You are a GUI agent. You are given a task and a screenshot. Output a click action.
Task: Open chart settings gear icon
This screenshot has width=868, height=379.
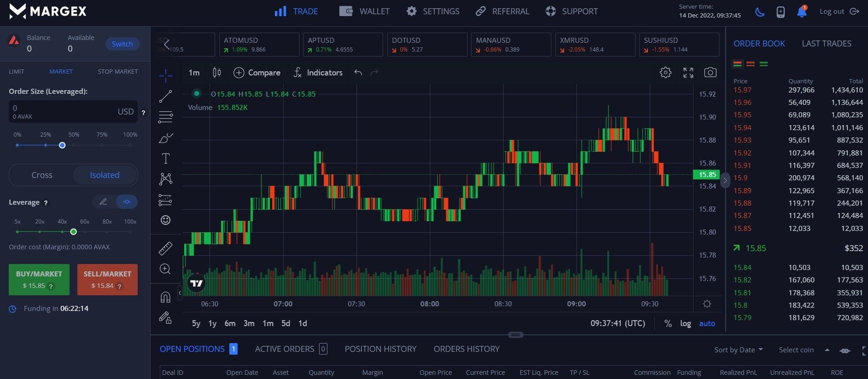(665, 73)
